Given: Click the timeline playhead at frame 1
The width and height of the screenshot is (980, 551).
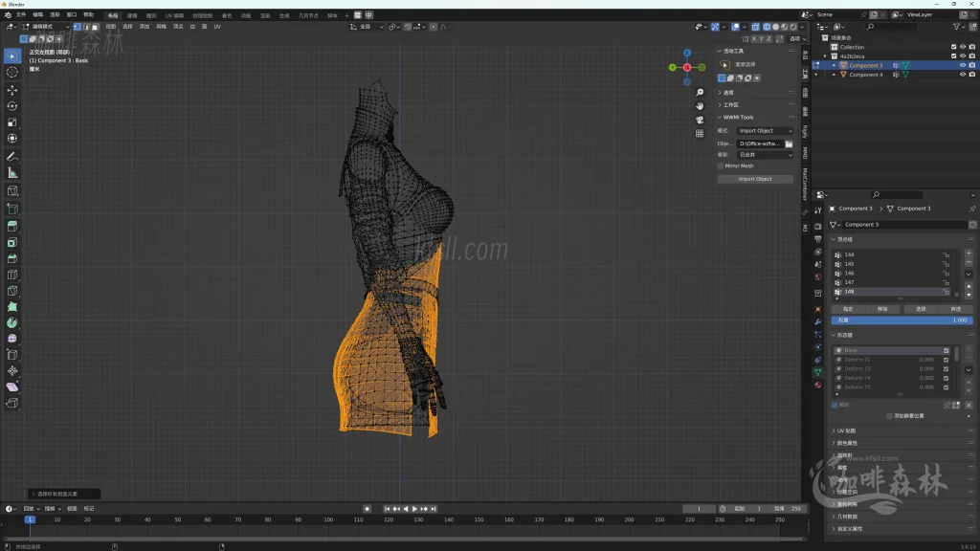Looking at the screenshot, I should pos(30,519).
